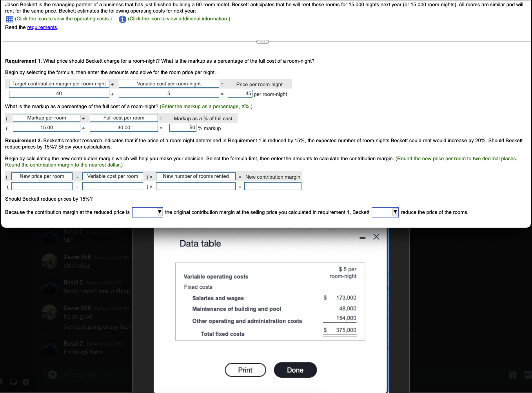Minimize the Data table window
The image size is (532, 393).
click(x=362, y=237)
